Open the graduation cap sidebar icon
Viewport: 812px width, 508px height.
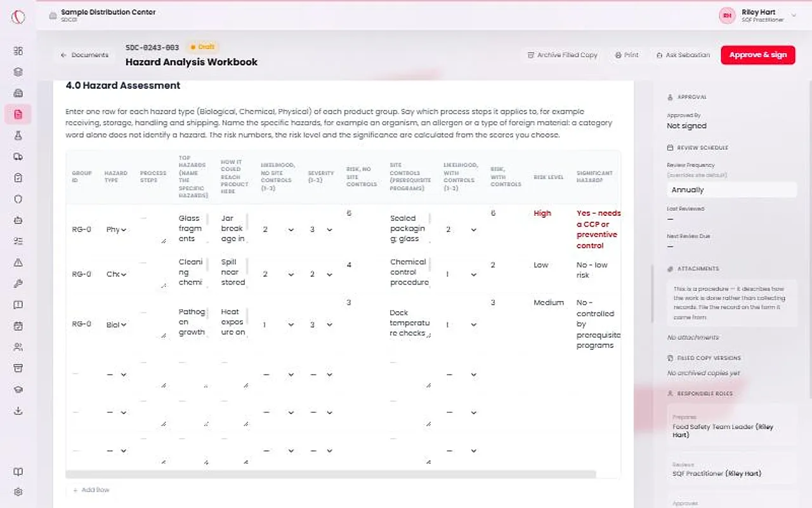click(x=18, y=389)
